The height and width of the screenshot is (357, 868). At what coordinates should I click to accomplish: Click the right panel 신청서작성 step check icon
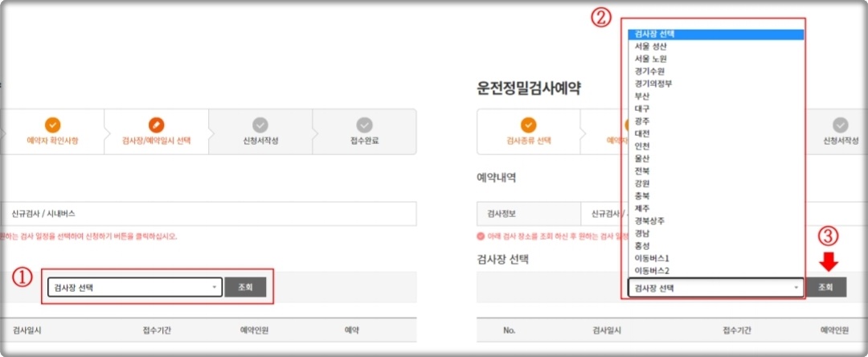(841, 125)
